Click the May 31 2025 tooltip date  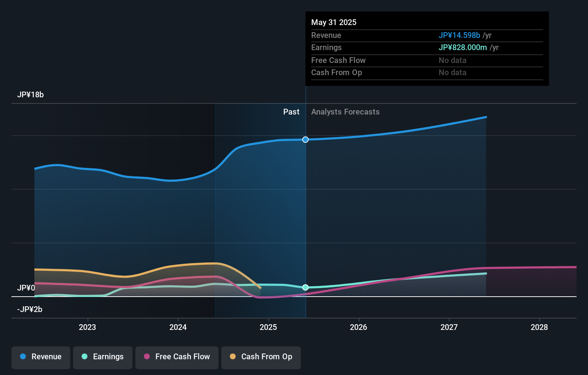(x=334, y=23)
